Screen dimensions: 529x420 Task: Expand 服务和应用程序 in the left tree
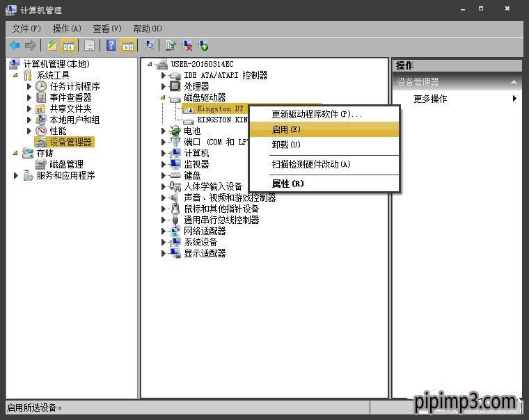pyautogui.click(x=16, y=175)
